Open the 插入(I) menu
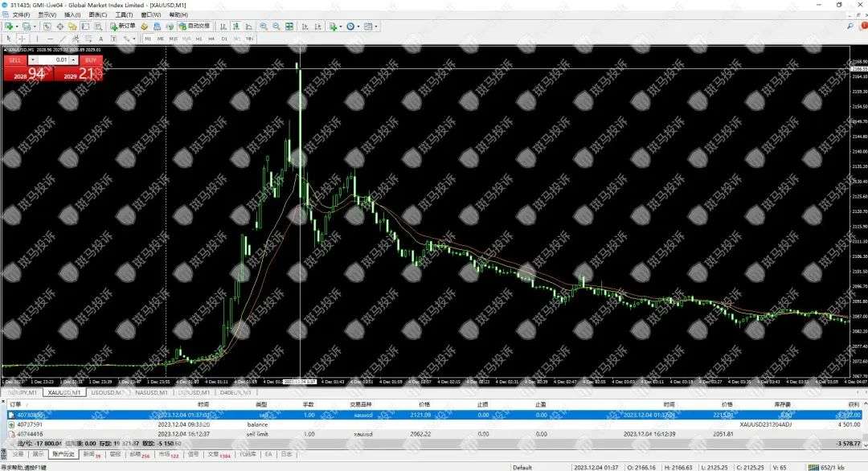868x471 pixels. tap(72, 15)
